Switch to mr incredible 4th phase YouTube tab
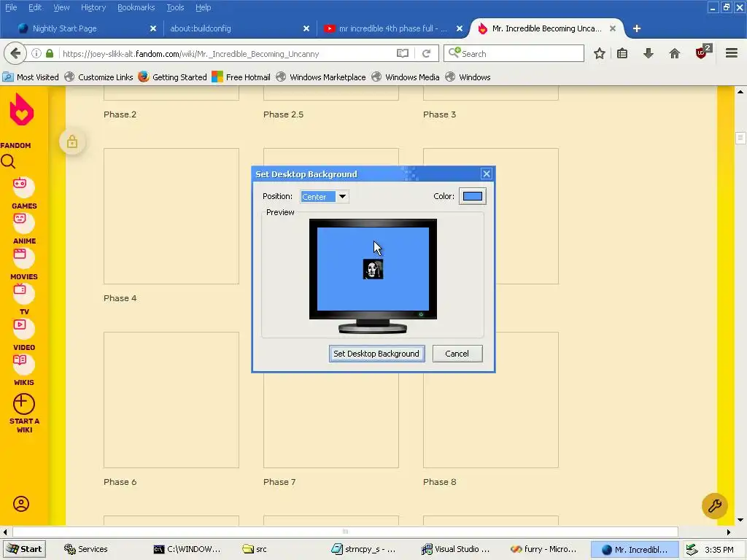Viewport: 747px width, 560px height. (x=392, y=28)
